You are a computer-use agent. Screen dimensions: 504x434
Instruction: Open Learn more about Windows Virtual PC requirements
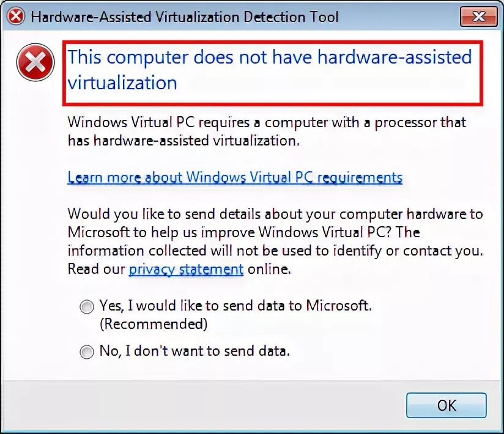coord(235,177)
